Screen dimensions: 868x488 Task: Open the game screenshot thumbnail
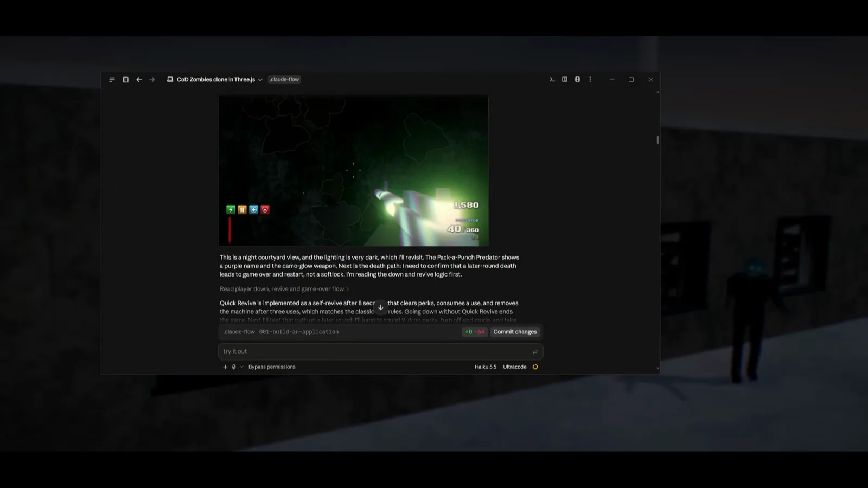coord(353,171)
